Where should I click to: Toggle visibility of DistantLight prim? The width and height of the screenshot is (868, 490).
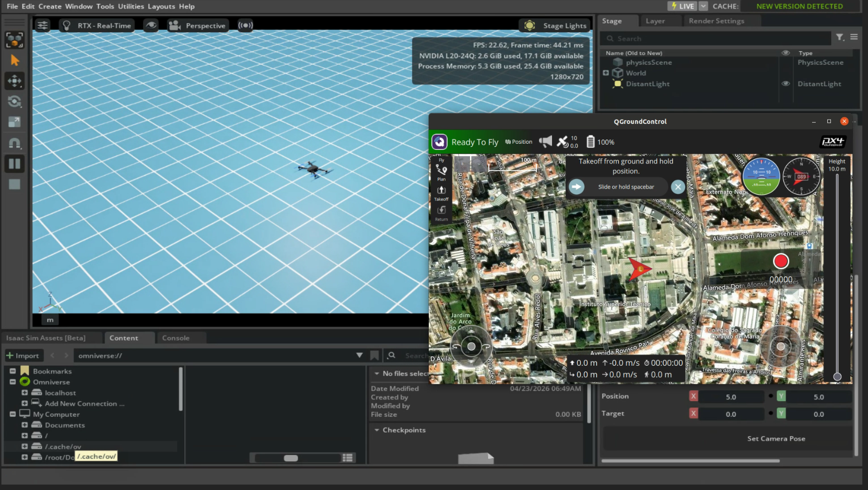point(785,84)
